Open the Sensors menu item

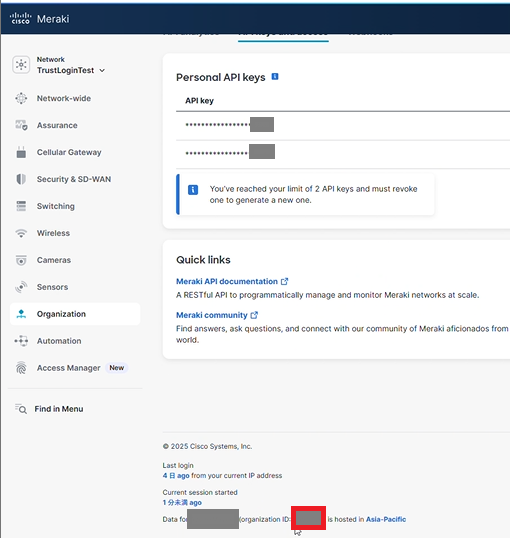click(x=53, y=287)
